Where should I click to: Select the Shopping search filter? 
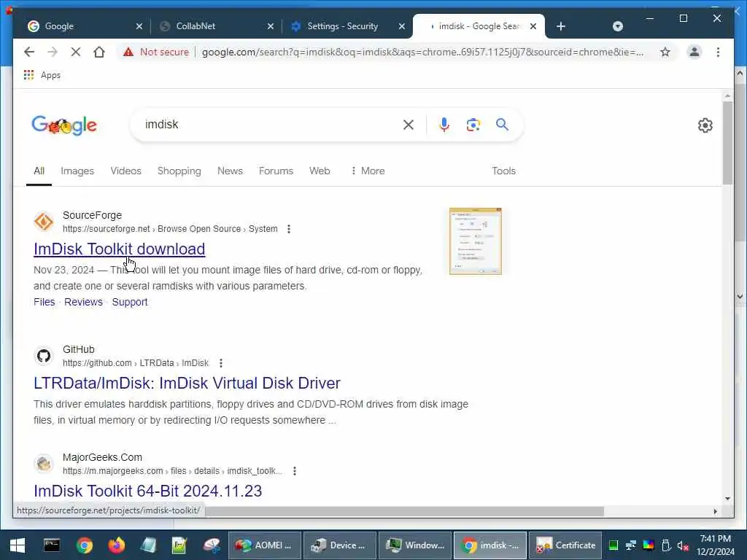(179, 171)
